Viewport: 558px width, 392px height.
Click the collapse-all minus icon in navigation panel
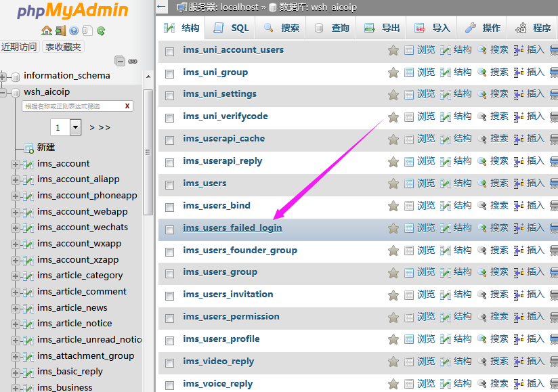point(120,61)
